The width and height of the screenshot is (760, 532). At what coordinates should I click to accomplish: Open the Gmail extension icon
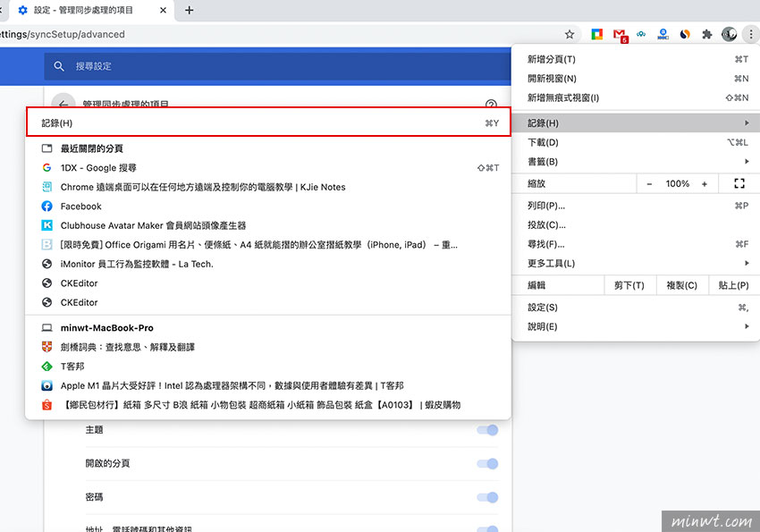coord(620,35)
